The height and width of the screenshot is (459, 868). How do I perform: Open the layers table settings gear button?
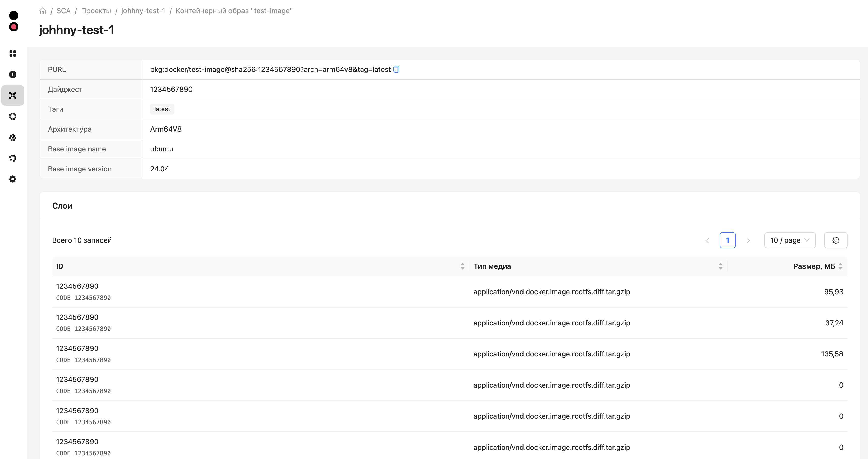click(836, 240)
